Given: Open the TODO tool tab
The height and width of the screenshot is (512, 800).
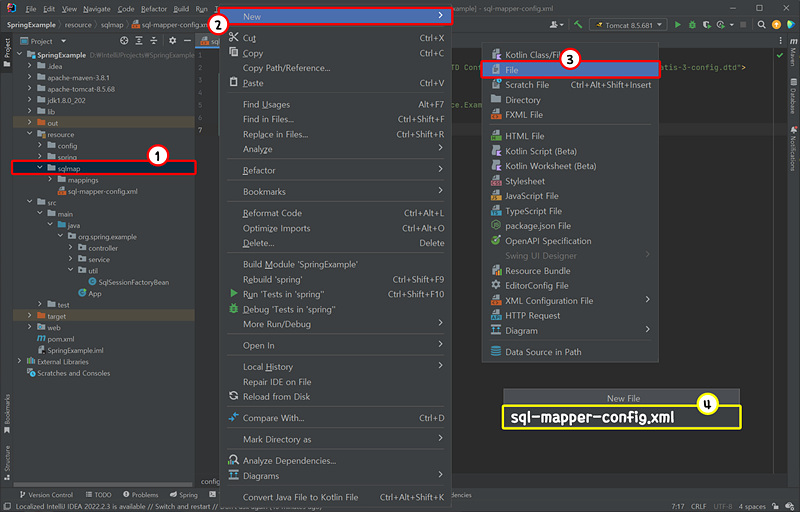Looking at the screenshot, I should (98, 495).
